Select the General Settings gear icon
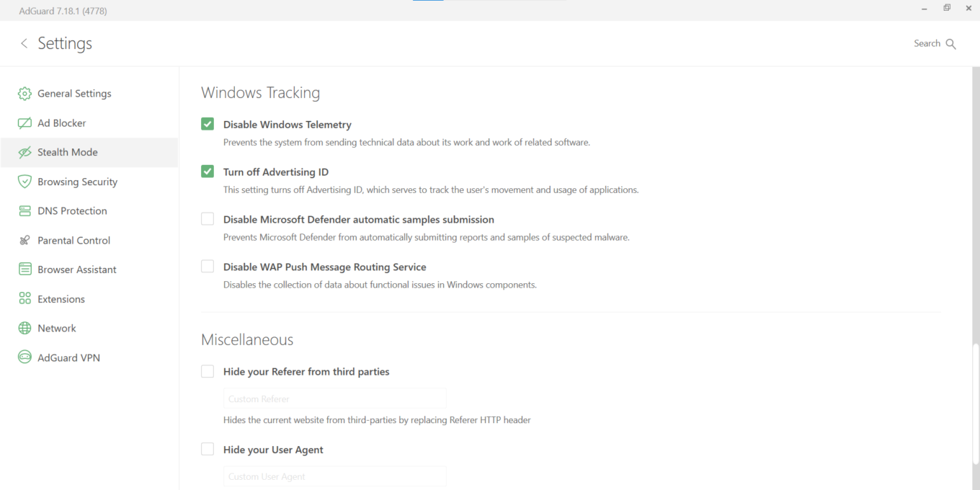The height and width of the screenshot is (490, 980). [24, 93]
